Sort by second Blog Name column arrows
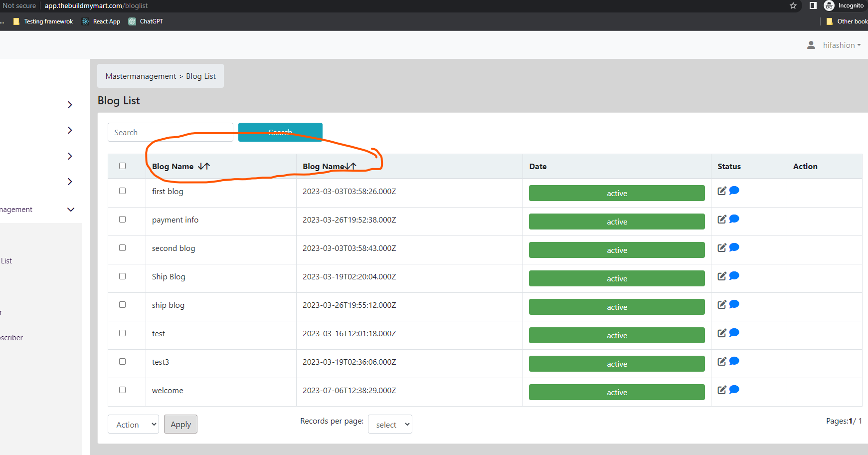Viewport: 868px width, 455px height. click(351, 166)
